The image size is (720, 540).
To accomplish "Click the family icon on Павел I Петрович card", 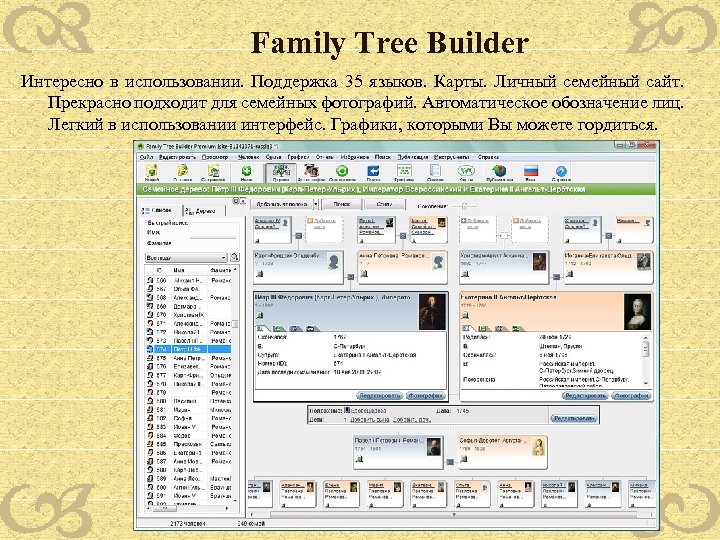I will pyautogui.click(x=360, y=458).
